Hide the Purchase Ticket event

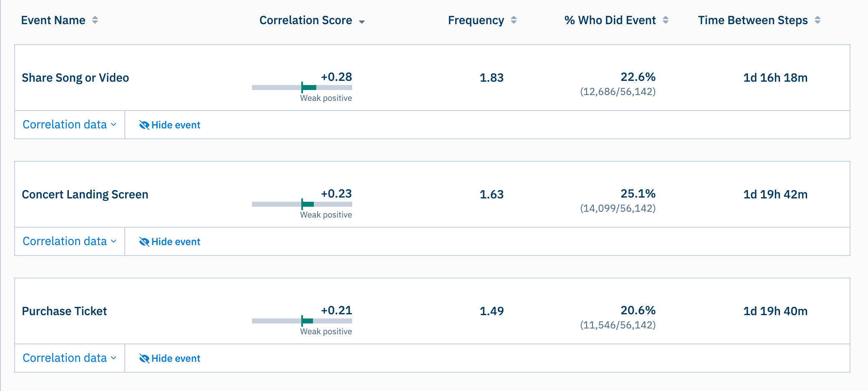pyautogui.click(x=176, y=358)
